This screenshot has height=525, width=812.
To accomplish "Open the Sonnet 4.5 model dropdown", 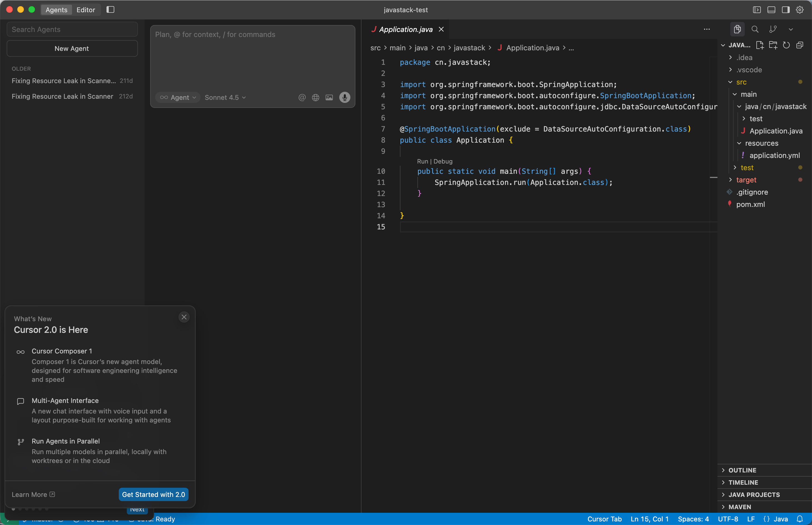I will coord(225,98).
